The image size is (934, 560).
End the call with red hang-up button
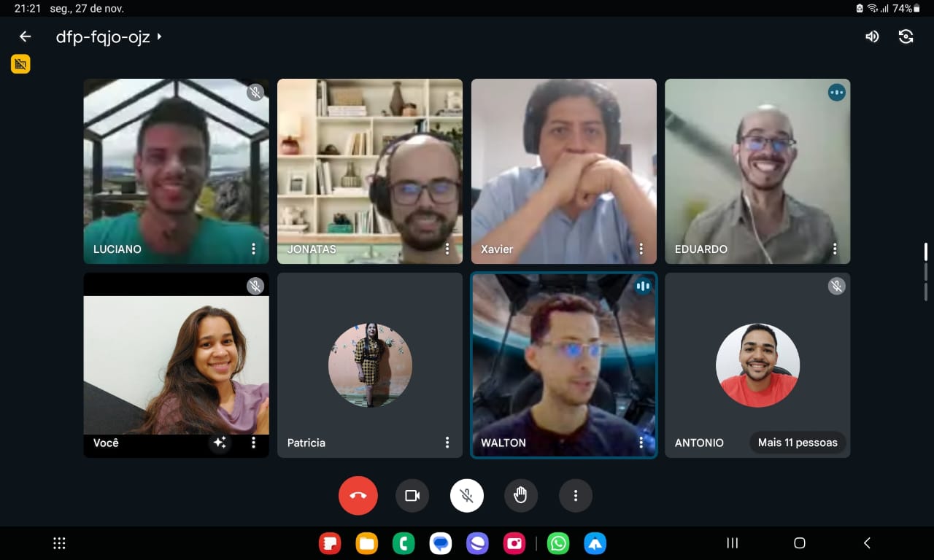pos(358,496)
